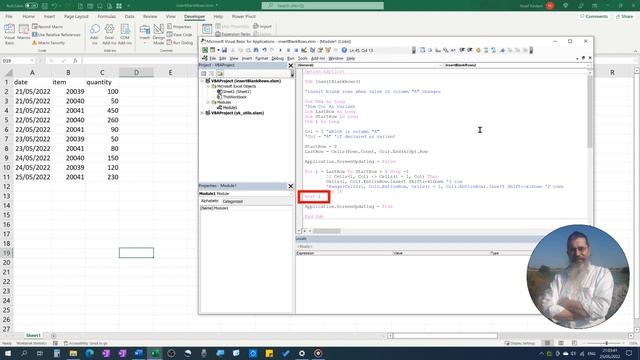Click the code window vertical scrollbar
This screenshot has width=640, height=360.
589,111
